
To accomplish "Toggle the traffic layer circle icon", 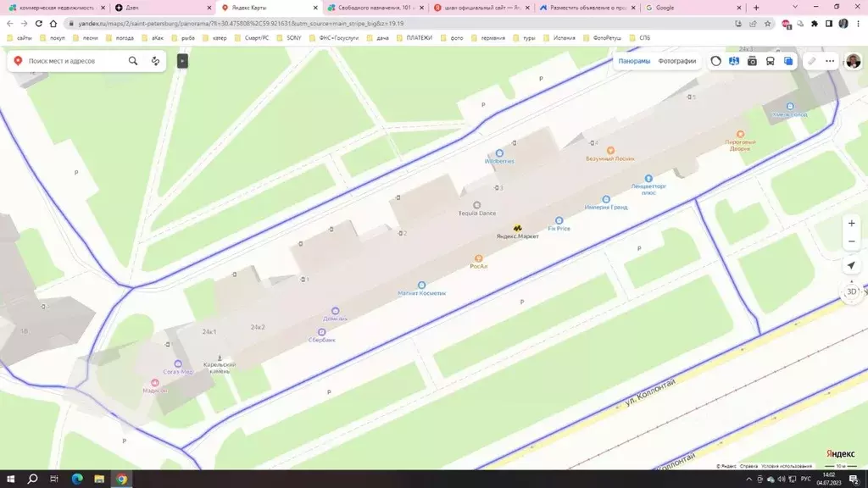I will click(x=715, y=61).
